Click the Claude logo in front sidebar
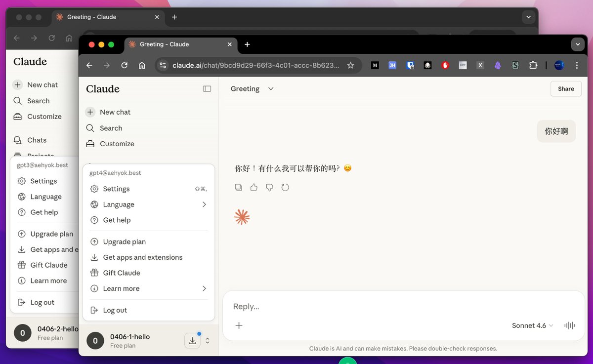Image resolution: width=593 pixels, height=364 pixels. (103, 89)
